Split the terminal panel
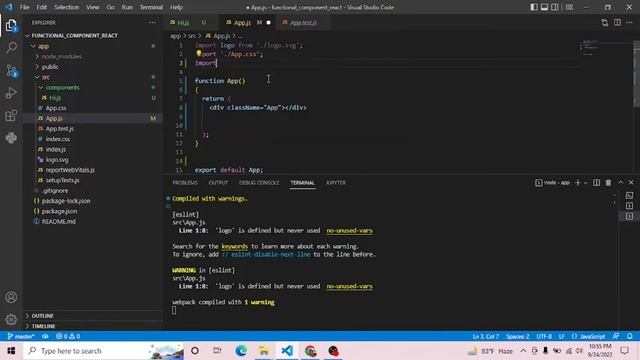This screenshot has height=360, width=640. click(x=596, y=182)
